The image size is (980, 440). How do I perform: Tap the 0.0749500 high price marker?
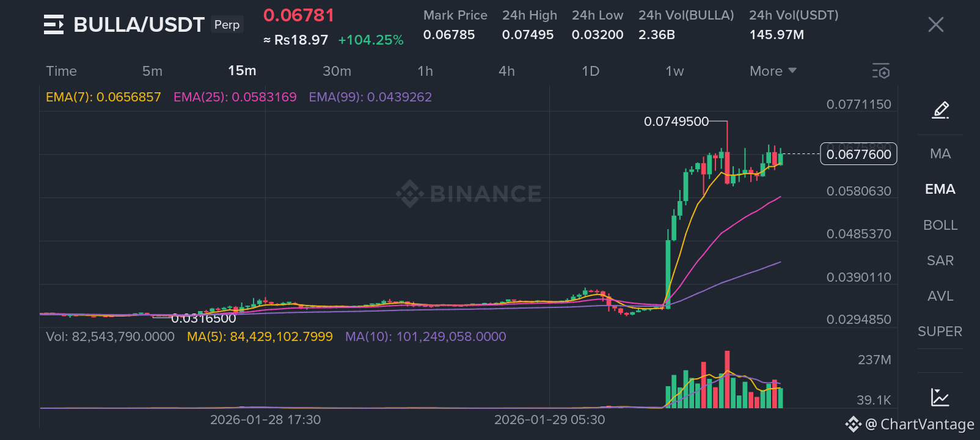(x=676, y=122)
